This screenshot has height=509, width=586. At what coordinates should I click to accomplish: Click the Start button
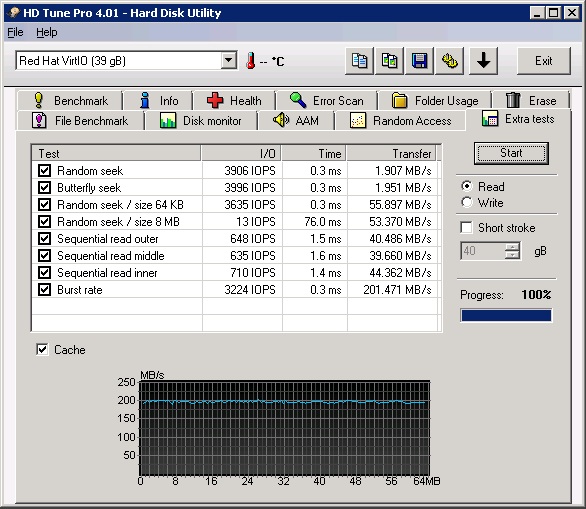click(511, 153)
